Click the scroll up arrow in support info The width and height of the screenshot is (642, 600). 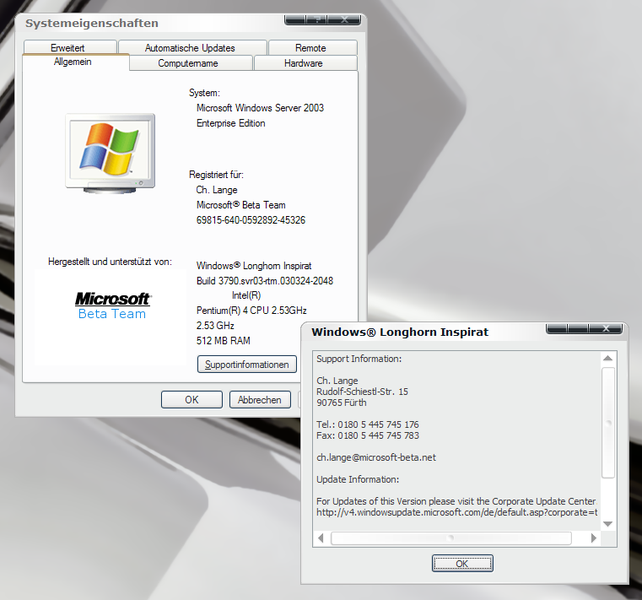point(608,359)
